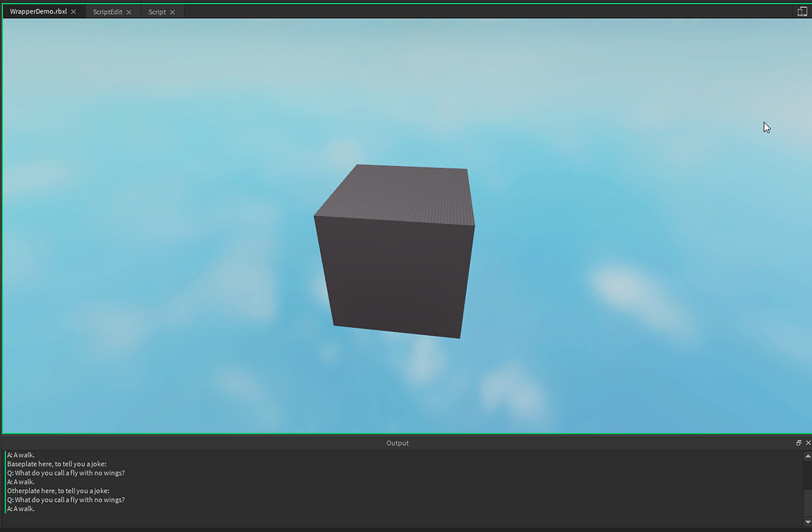
Task: Switch to the Script tab
Action: 156,11
